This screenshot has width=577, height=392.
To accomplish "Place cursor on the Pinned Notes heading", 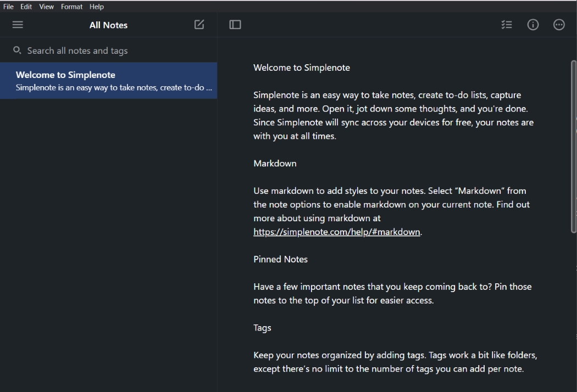I will click(x=280, y=259).
